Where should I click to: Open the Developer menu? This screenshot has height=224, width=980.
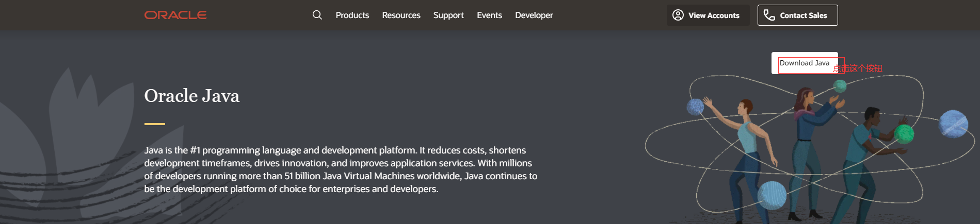534,15
